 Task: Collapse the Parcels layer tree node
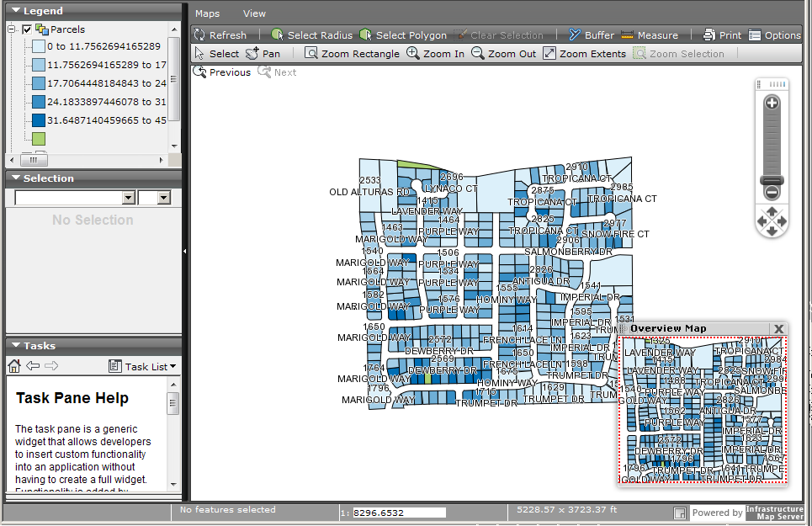coord(12,29)
